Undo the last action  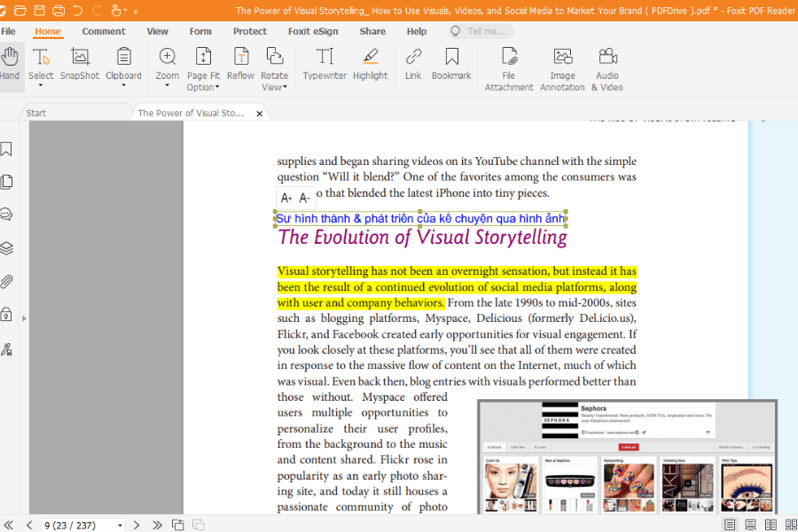click(x=77, y=10)
